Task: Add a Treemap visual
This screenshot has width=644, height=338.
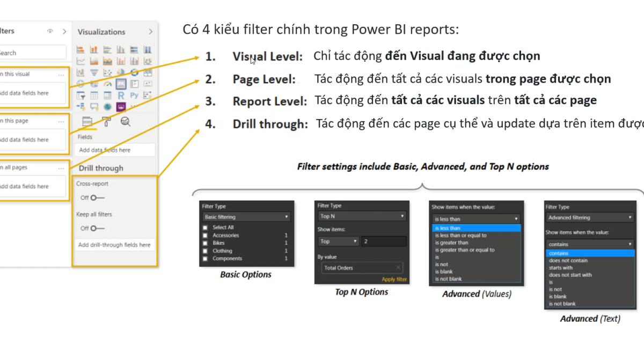Action: (x=148, y=72)
